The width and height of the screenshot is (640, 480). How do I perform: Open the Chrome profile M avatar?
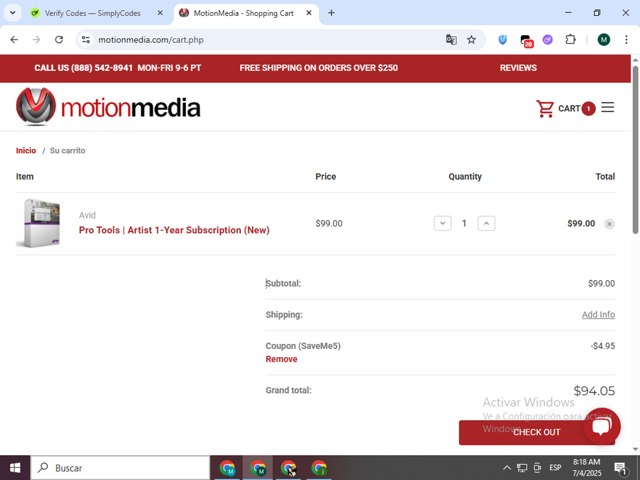click(604, 40)
